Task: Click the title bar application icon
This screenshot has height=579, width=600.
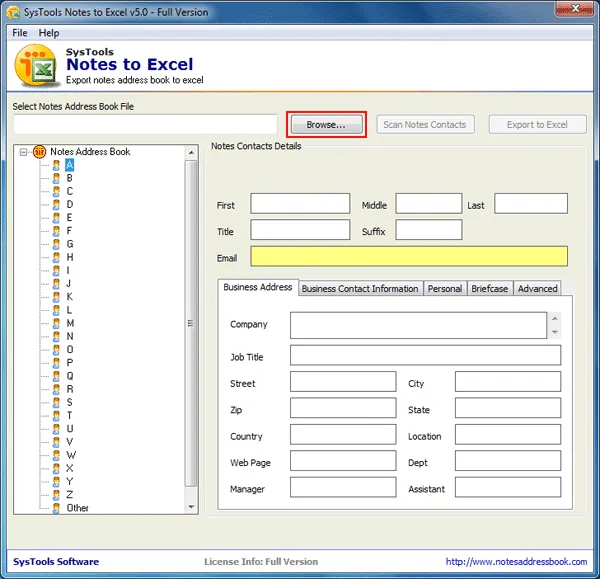Action: 13,13
